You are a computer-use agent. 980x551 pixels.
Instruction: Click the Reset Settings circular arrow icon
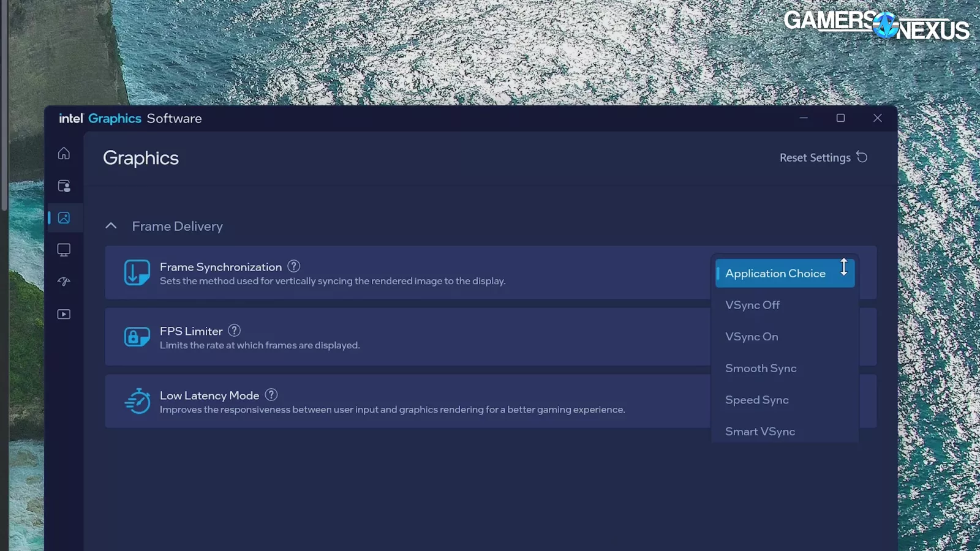(x=862, y=157)
